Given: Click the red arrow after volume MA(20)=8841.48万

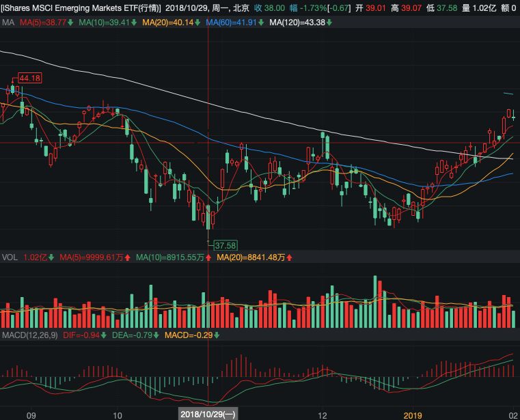Looking at the screenshot, I should [x=289, y=257].
